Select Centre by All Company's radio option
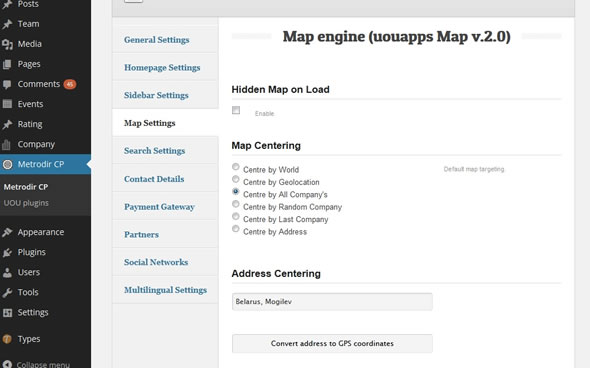 (x=236, y=192)
